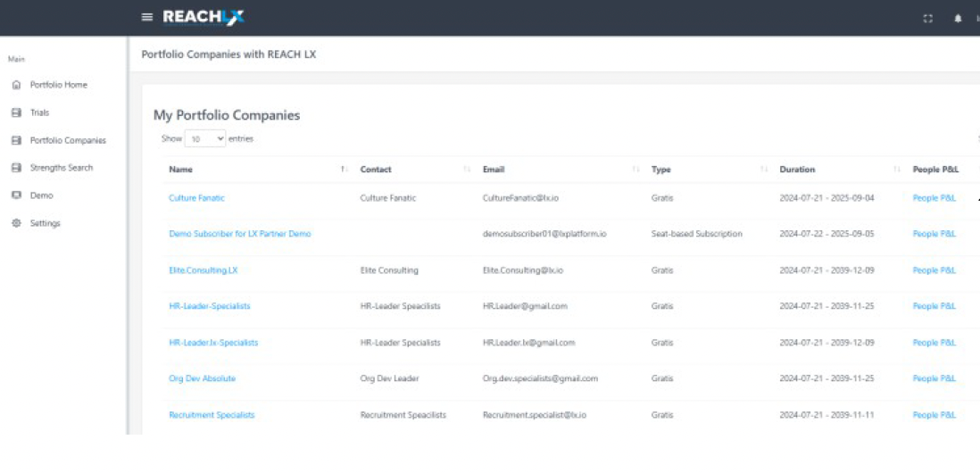Select email HR.Leader.lx@gmail.com
The width and height of the screenshot is (980, 473).
coord(528,343)
